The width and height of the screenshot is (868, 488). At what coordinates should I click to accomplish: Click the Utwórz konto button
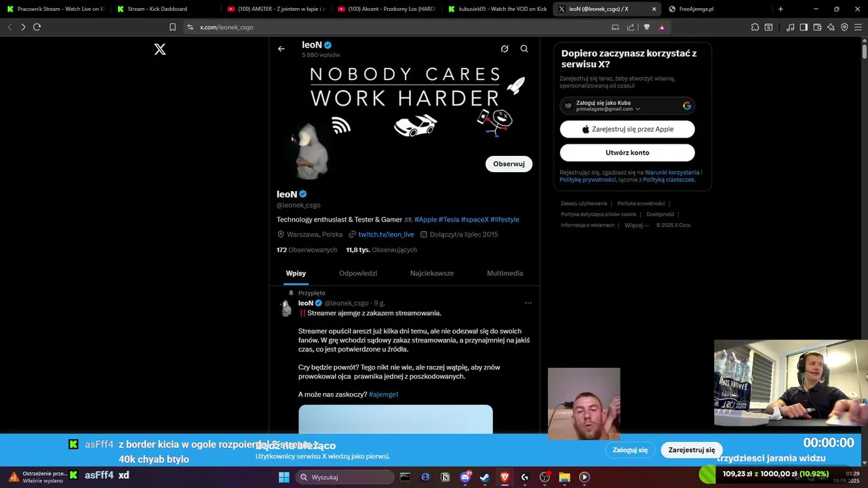pos(627,152)
